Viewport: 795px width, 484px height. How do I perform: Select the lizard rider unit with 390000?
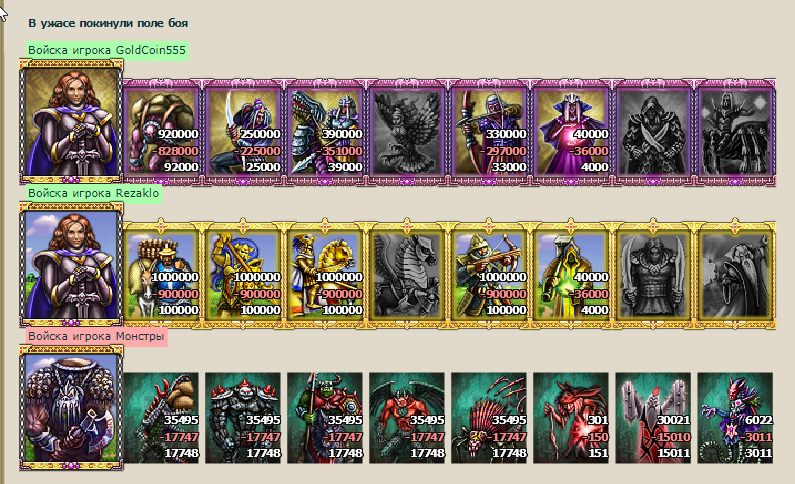point(326,132)
